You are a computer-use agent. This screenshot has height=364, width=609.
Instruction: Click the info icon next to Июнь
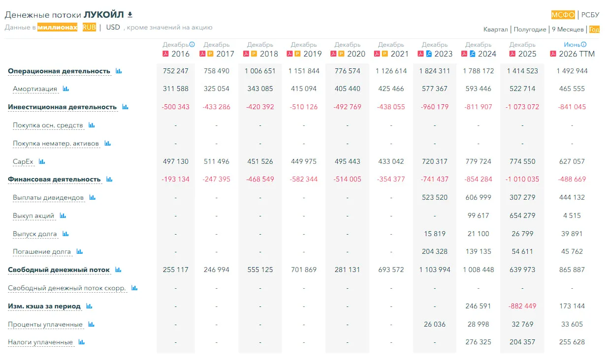point(584,44)
